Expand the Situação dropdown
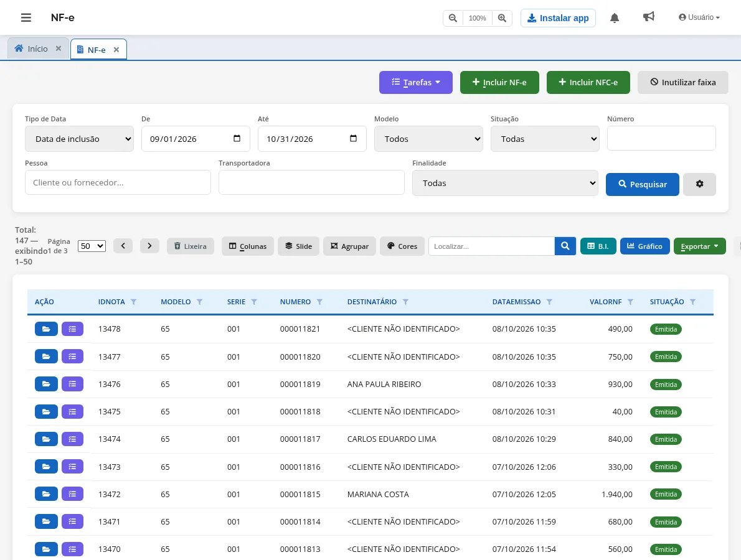This screenshot has height=560, width=741. 545,139
